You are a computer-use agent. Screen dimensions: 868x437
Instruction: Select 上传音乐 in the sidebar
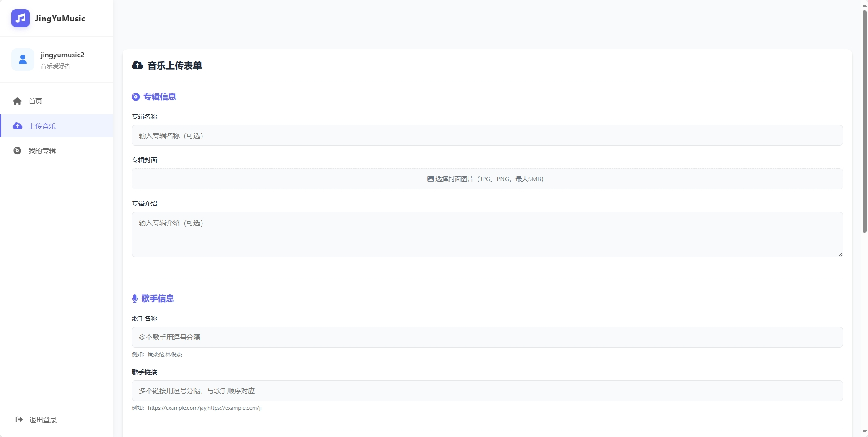tap(42, 126)
